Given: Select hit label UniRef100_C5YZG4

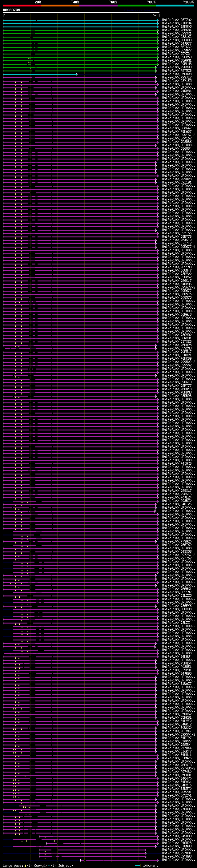Looking at the screenshot, I should (x=176, y=54).
